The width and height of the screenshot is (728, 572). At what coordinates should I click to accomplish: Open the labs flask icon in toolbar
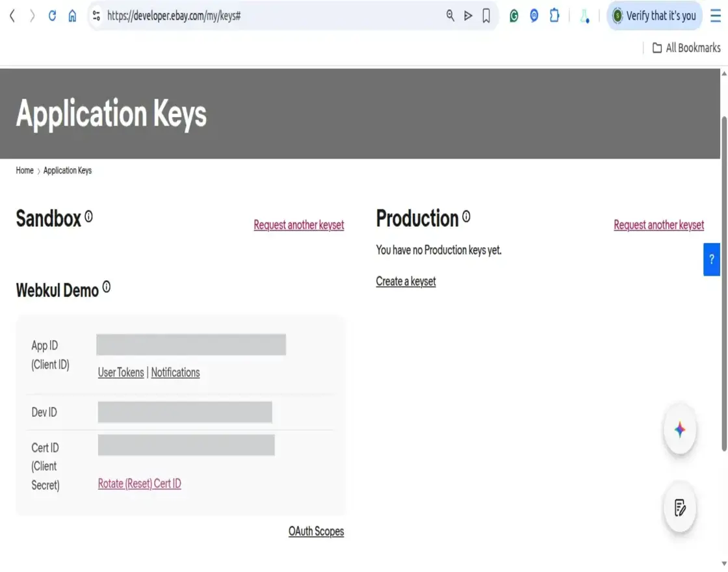pos(584,16)
